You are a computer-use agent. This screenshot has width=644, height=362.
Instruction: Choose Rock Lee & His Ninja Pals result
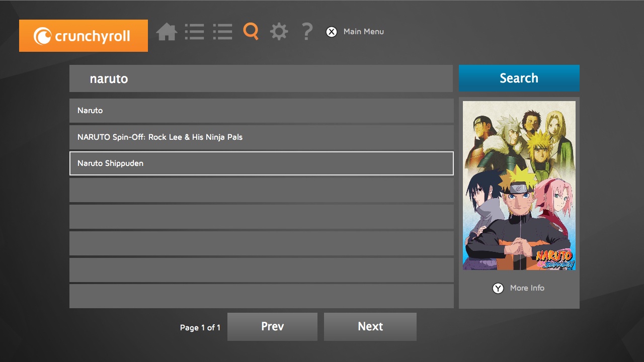261,137
